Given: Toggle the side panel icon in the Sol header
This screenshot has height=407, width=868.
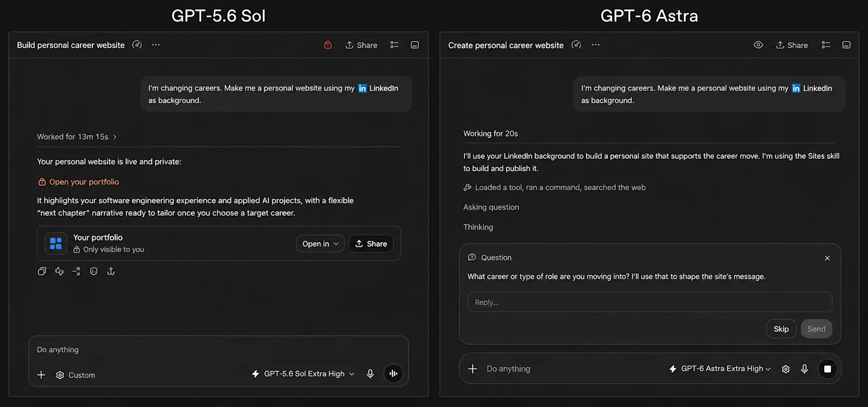Looking at the screenshot, I should click(415, 45).
